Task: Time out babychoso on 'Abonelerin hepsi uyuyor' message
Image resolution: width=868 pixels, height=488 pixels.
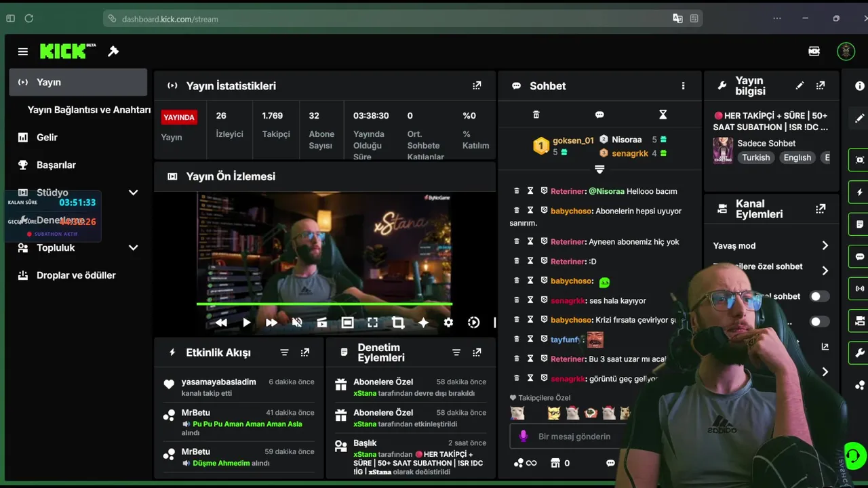Action: click(530, 211)
